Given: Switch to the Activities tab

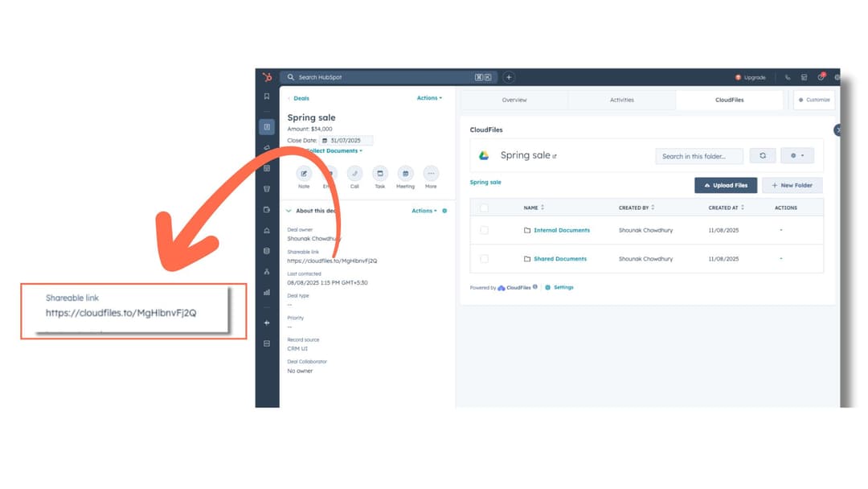Looking at the screenshot, I should pyautogui.click(x=621, y=100).
